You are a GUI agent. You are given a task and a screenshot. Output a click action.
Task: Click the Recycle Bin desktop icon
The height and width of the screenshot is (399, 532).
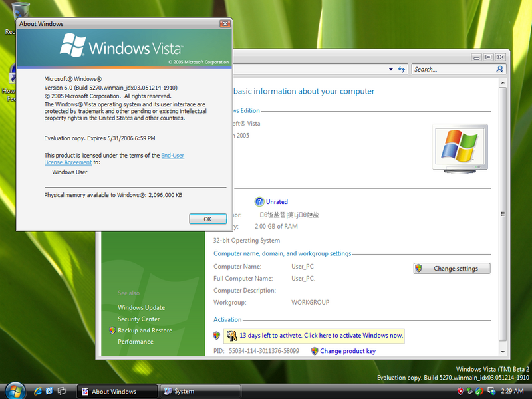pos(20,10)
